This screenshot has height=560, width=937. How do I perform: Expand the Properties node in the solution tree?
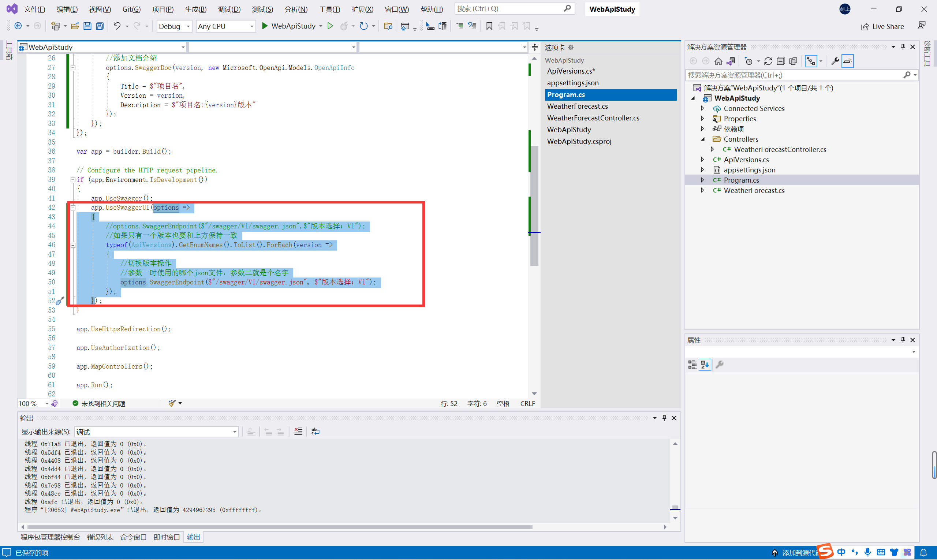tap(702, 119)
